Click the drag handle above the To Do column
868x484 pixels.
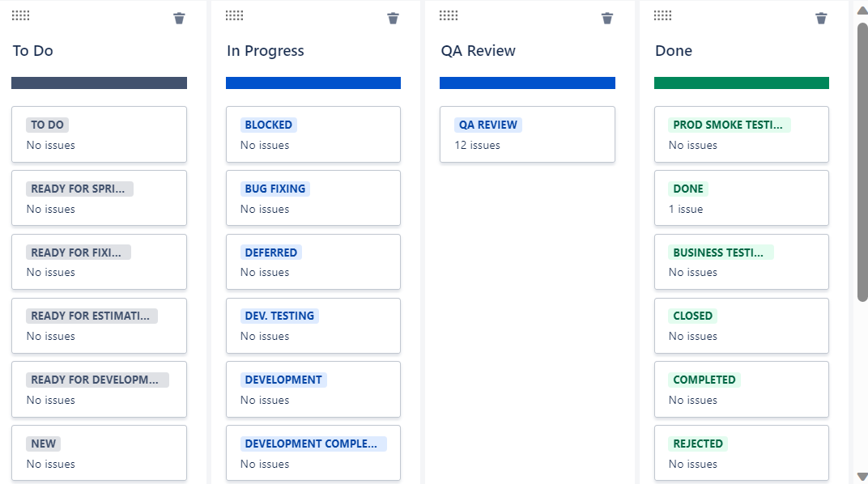[x=20, y=15]
